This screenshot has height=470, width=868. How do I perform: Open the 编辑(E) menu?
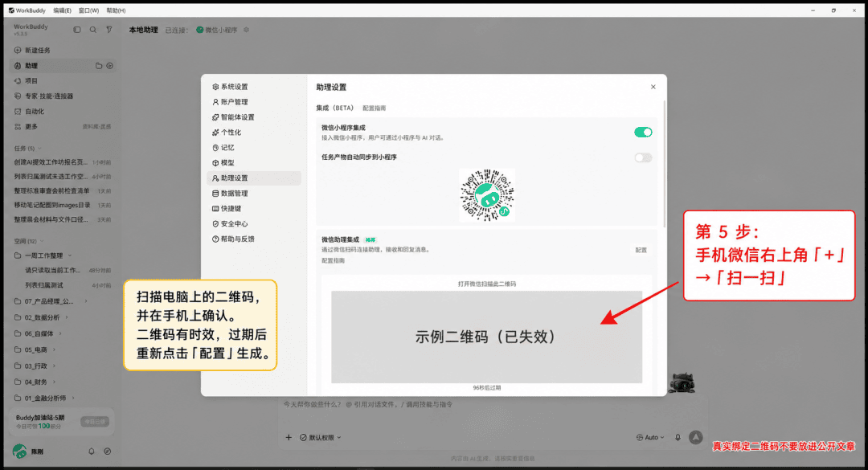[62, 10]
